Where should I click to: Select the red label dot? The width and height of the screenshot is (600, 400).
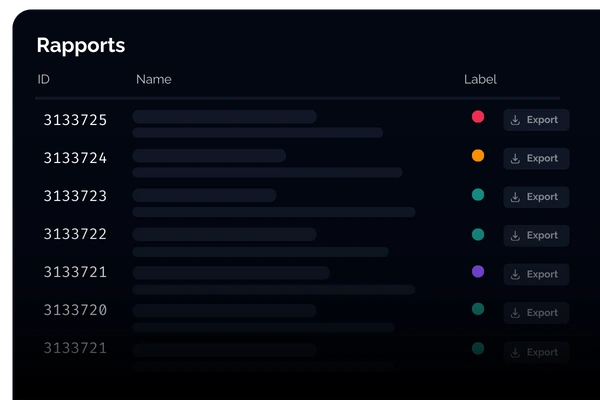point(478,117)
